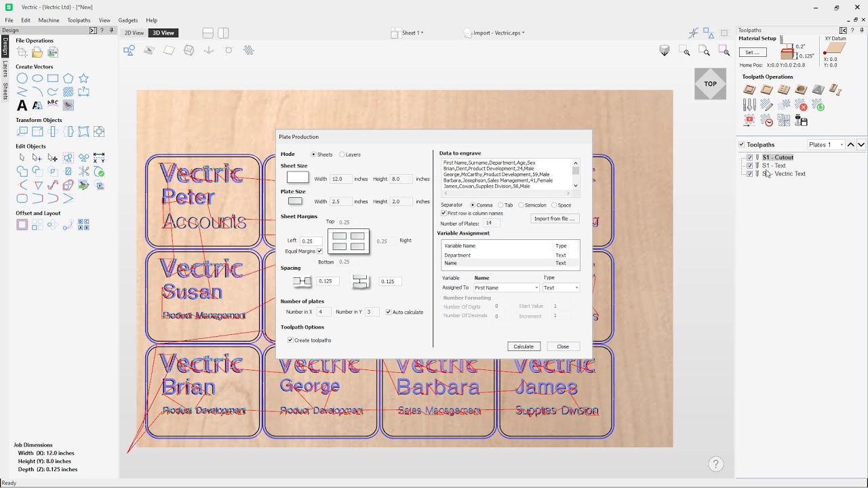Click the TOP view cube
The image size is (868, 488).
[710, 84]
